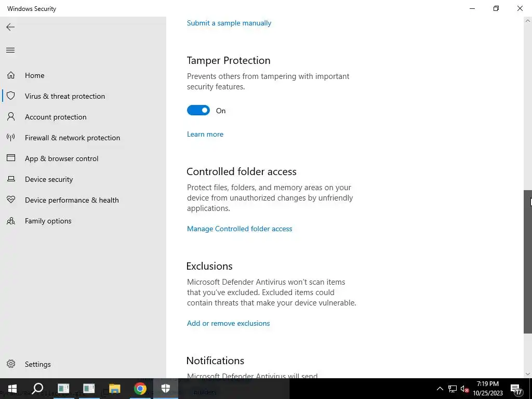Click the Tamper Protection heading
This screenshot has height=399, width=532.
pos(229,60)
